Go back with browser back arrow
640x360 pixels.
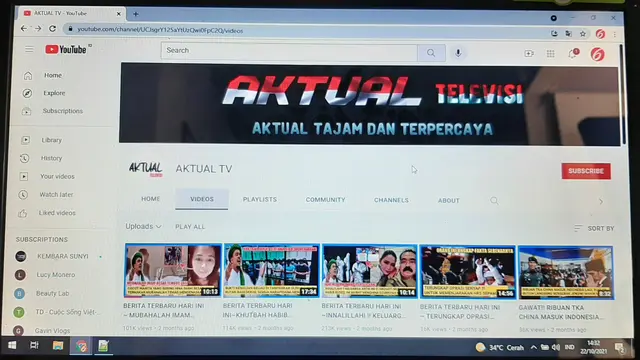24,29
